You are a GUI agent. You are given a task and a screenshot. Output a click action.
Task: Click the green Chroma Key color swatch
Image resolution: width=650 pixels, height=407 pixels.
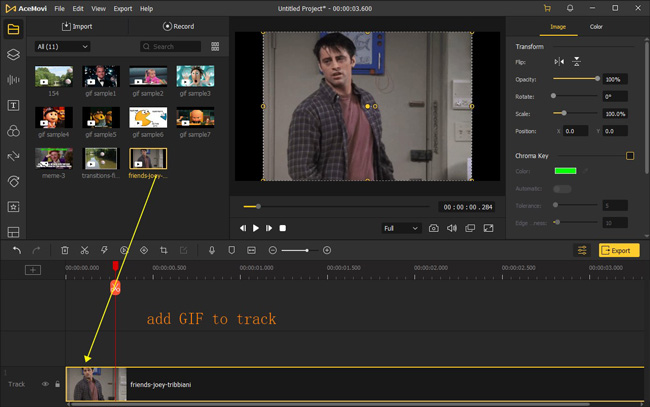565,171
